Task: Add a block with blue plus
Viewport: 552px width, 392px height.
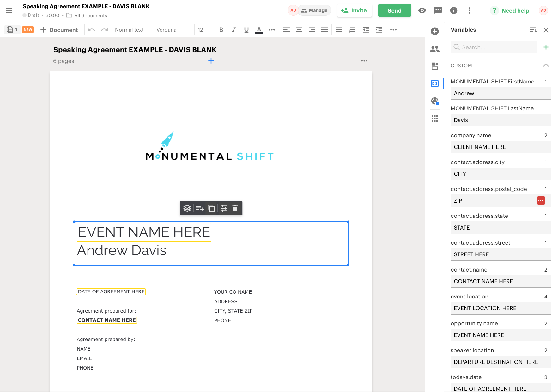Action: pyautogui.click(x=211, y=61)
